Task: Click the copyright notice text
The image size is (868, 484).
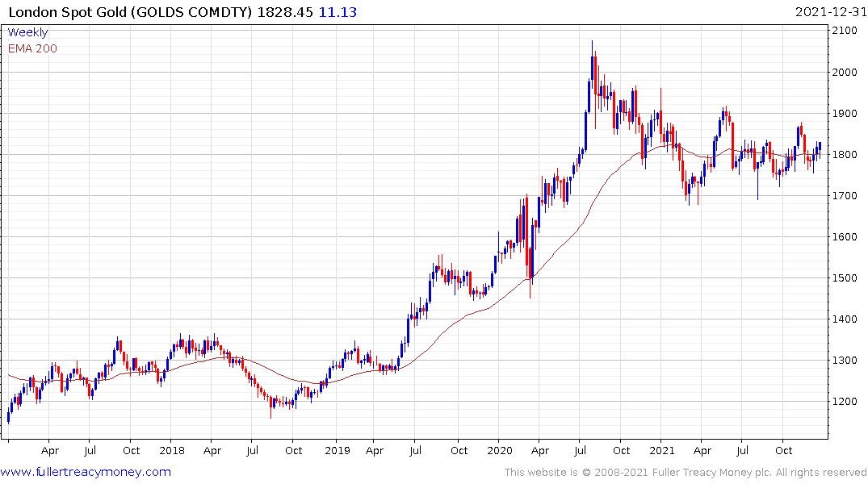Action: [x=686, y=473]
